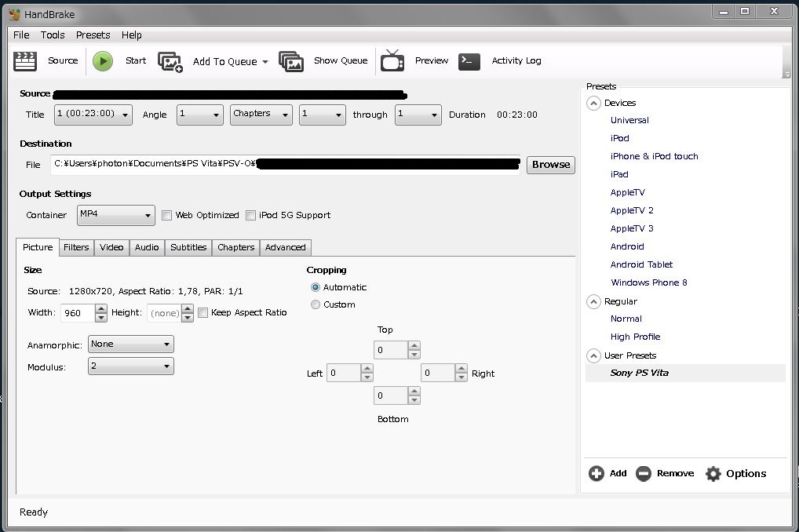Click the Preview label
Screen dimensions: 799x532
pyautogui.click(x=432, y=60)
